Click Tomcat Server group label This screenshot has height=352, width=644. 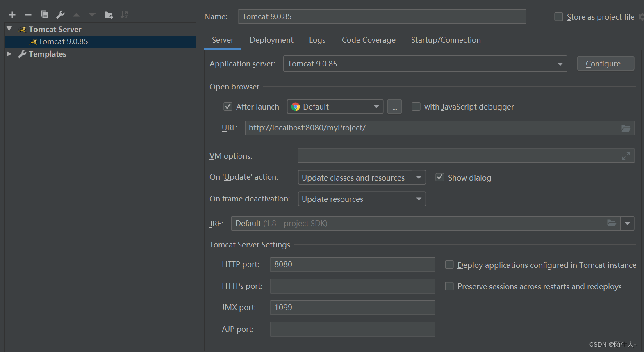click(x=55, y=29)
